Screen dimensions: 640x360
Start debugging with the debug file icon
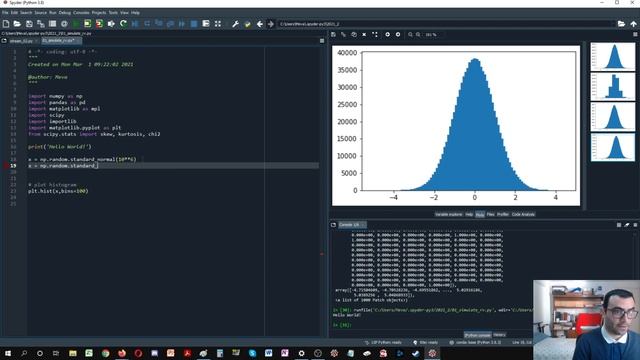point(135,24)
